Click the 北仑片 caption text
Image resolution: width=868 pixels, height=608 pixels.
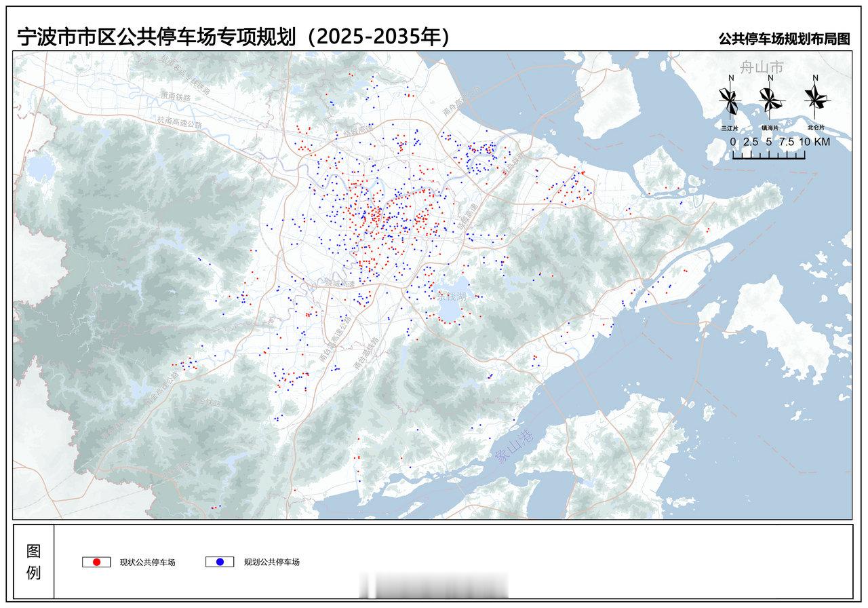click(x=816, y=127)
